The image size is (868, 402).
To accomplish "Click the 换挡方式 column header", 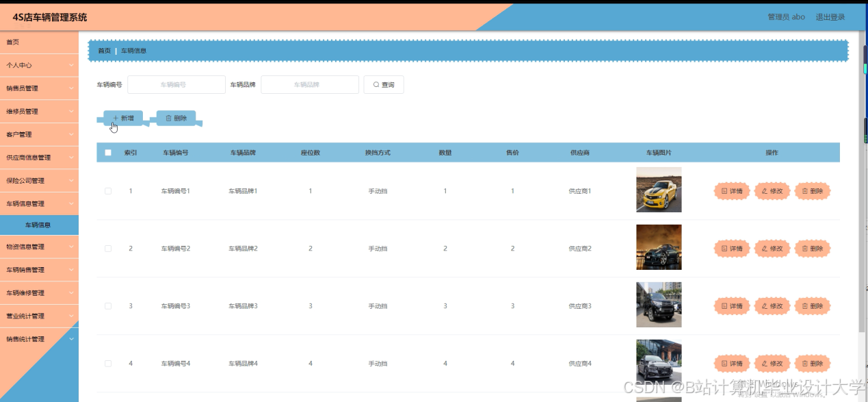I will point(378,153).
